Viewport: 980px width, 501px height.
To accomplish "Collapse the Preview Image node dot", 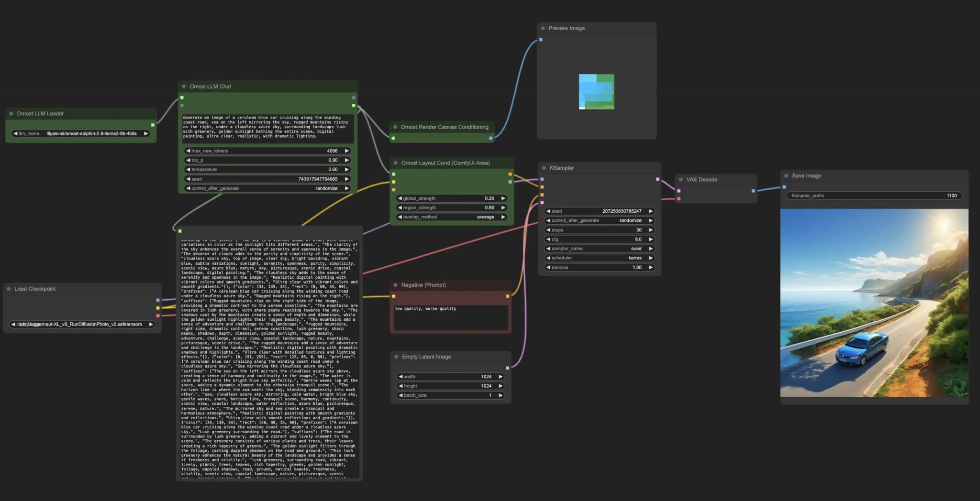I will [x=543, y=28].
